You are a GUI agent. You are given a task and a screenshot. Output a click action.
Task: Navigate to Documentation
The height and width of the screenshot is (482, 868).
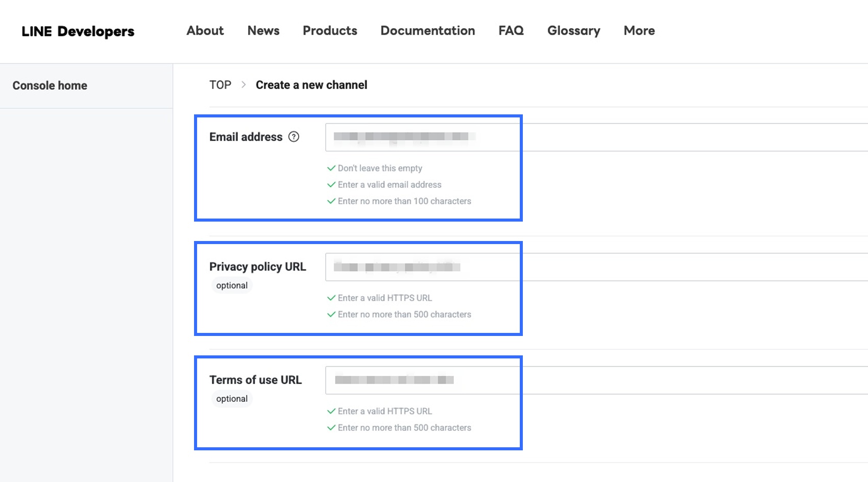[x=427, y=31]
